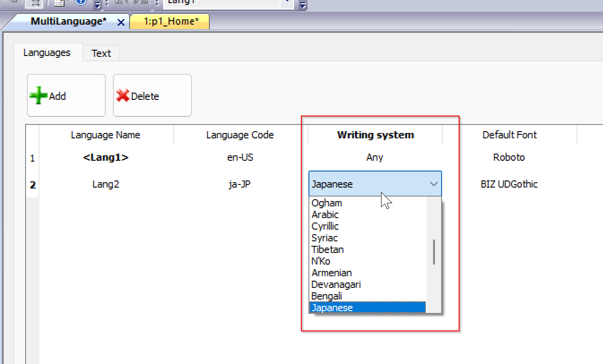The width and height of the screenshot is (603, 364).
Task: Collapse the Japanese writing system combo box
Action: pos(375,184)
